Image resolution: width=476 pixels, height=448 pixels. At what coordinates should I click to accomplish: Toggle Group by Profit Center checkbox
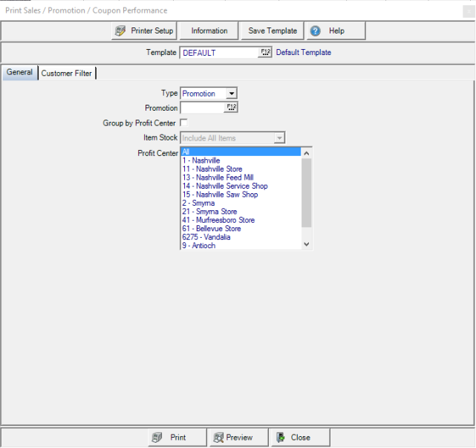click(x=184, y=123)
